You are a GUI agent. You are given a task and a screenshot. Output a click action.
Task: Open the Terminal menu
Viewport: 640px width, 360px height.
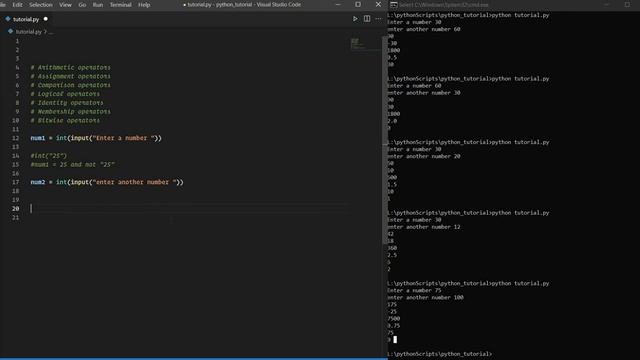pos(120,5)
